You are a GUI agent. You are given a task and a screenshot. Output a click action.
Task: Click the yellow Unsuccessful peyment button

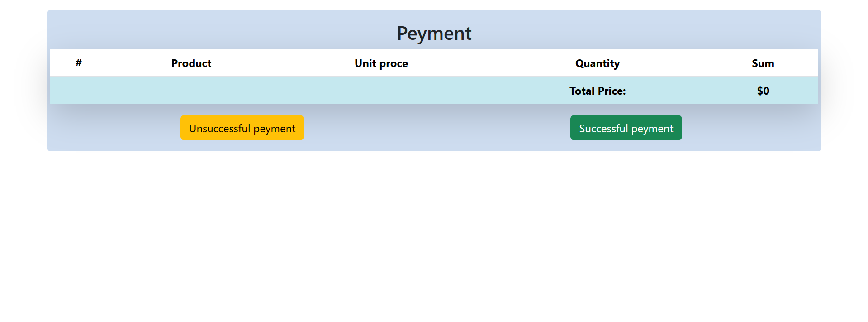[242, 128]
